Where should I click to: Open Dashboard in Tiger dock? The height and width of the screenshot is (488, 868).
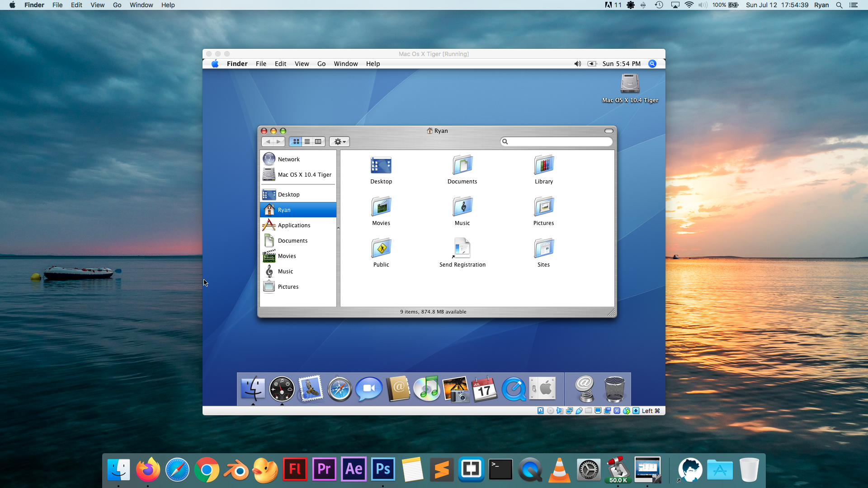pos(282,389)
